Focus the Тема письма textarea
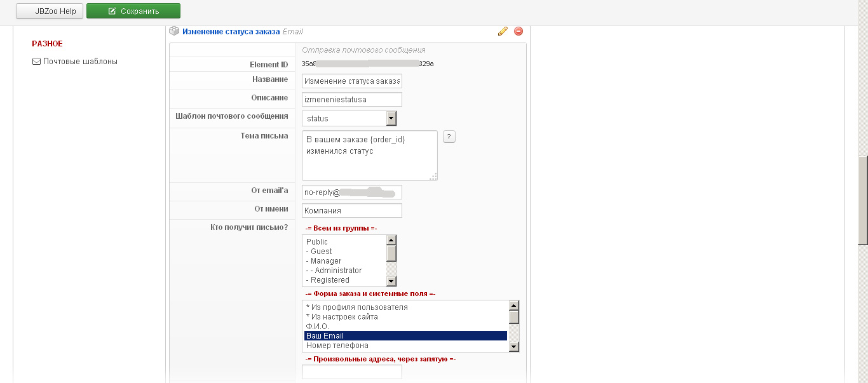The width and height of the screenshot is (868, 383). coord(369,156)
